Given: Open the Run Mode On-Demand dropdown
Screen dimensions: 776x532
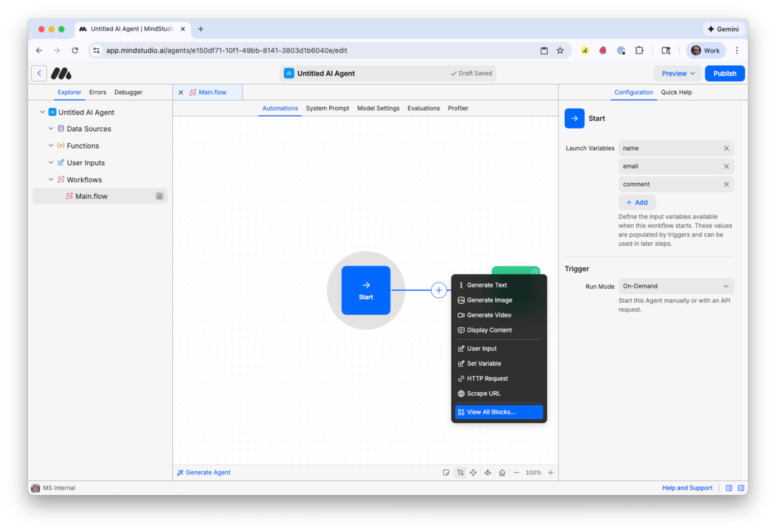Looking at the screenshot, I should pos(676,286).
